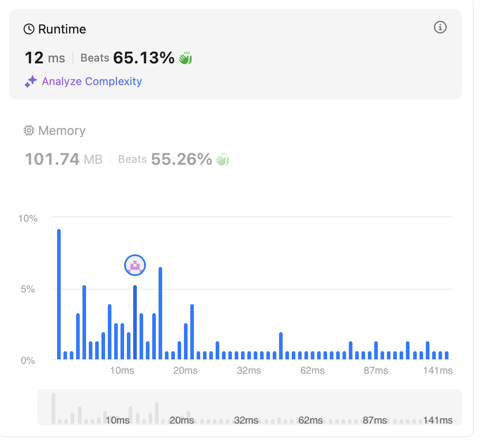
Task: Click the 65.13% runtime beats percentage
Action: point(144,58)
